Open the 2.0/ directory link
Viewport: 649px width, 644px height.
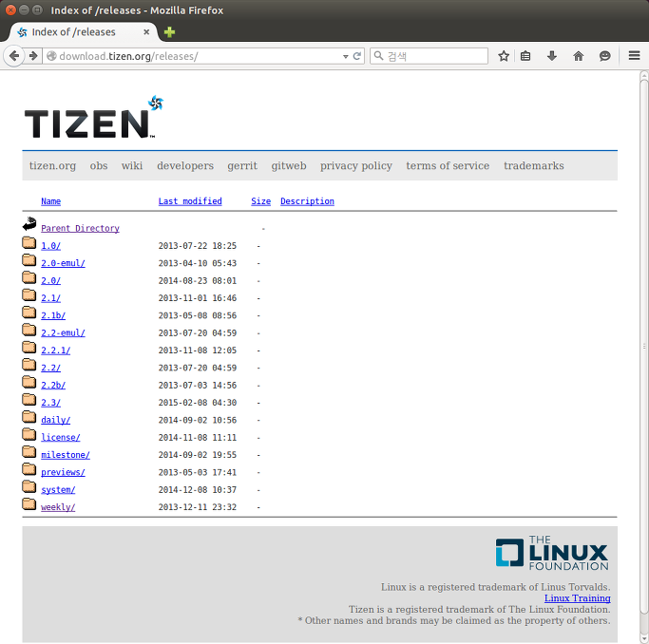(50, 280)
